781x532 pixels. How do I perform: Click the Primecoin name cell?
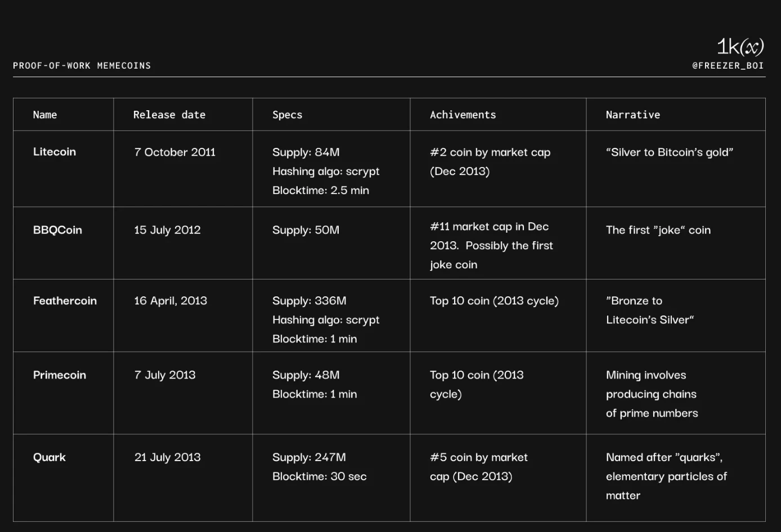(x=60, y=375)
